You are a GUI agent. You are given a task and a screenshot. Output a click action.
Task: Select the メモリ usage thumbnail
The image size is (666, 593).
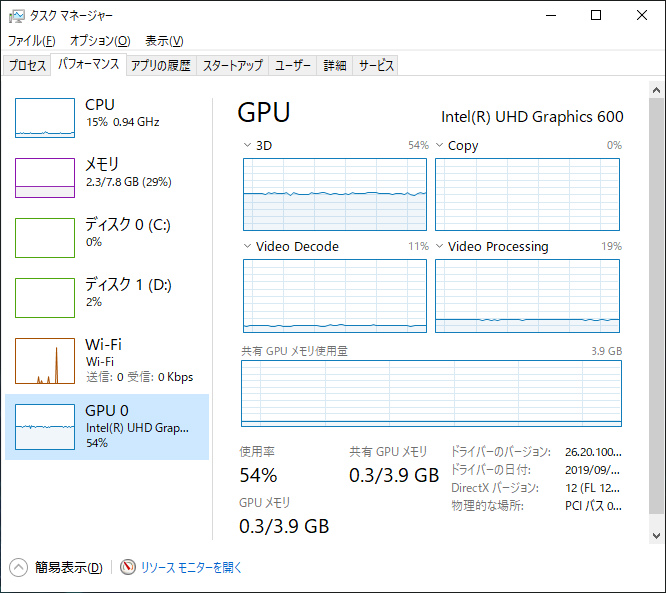click(45, 178)
